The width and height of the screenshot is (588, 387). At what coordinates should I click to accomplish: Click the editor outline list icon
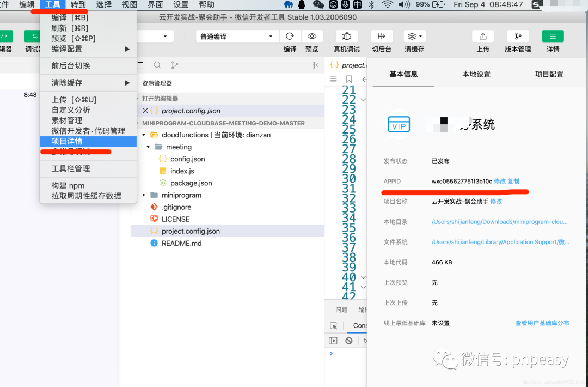pyautogui.click(x=333, y=79)
